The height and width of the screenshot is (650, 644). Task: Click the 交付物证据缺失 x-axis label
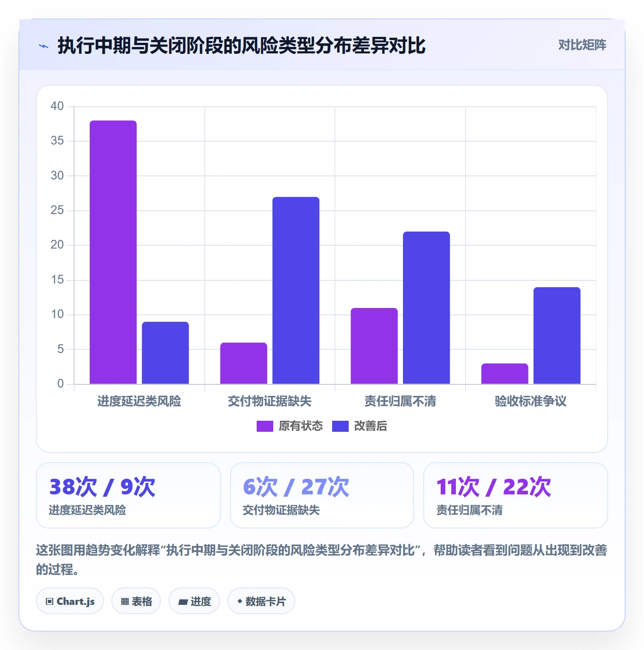coord(270,401)
